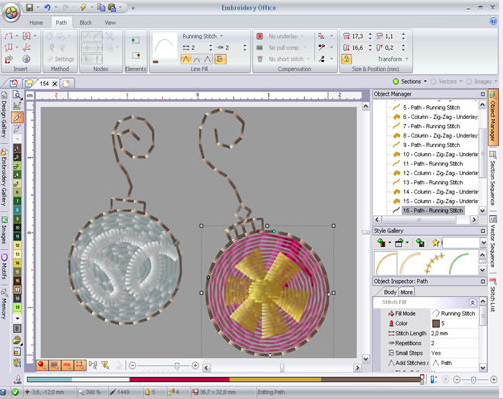Expand the No underlay dropdown
The width and height of the screenshot is (503, 399).
286,36
